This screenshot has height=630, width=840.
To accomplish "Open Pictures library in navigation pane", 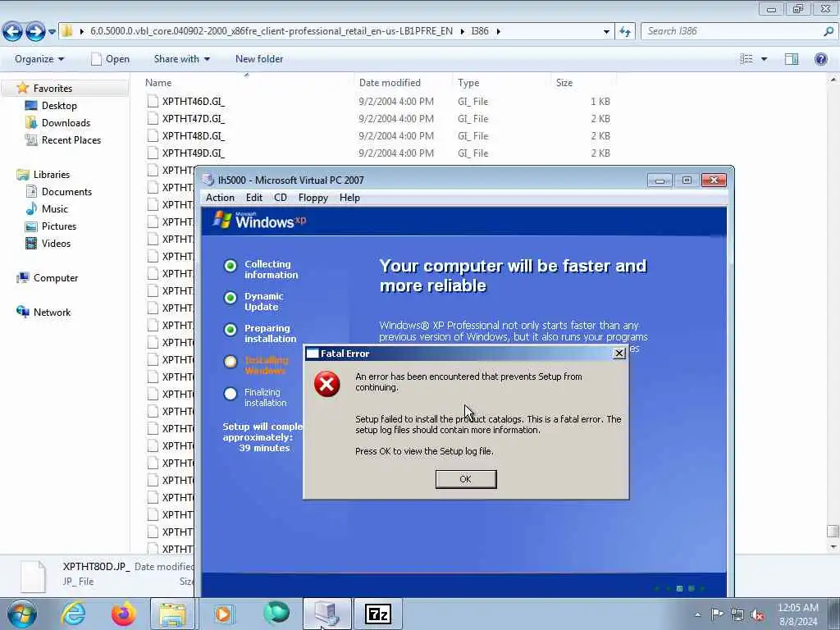I will coord(59,226).
